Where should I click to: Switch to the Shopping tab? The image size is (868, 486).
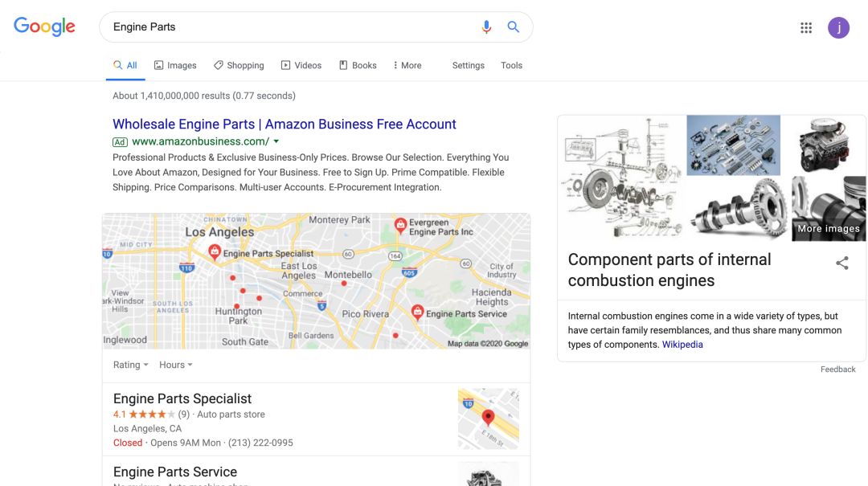pos(239,65)
